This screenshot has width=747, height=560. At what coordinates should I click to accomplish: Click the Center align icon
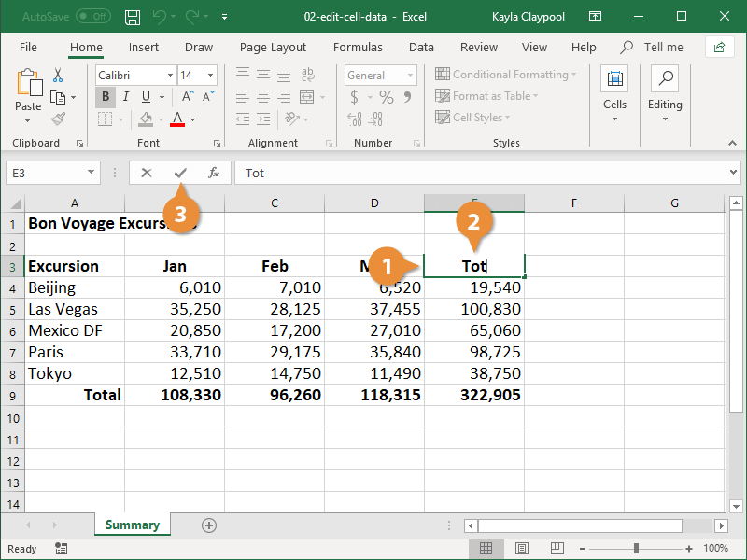(263, 97)
